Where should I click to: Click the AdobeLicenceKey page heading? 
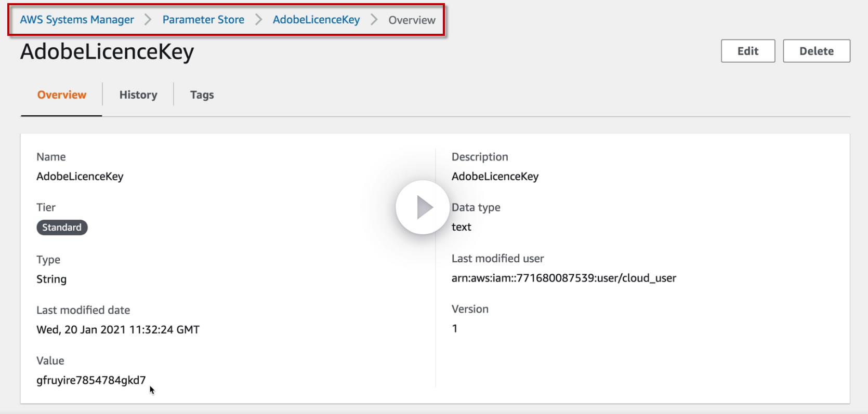pyautogui.click(x=107, y=52)
